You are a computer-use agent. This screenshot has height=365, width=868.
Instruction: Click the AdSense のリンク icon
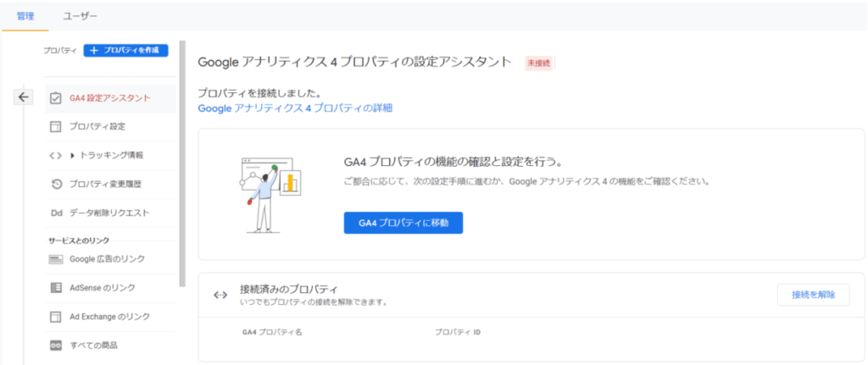(55, 288)
